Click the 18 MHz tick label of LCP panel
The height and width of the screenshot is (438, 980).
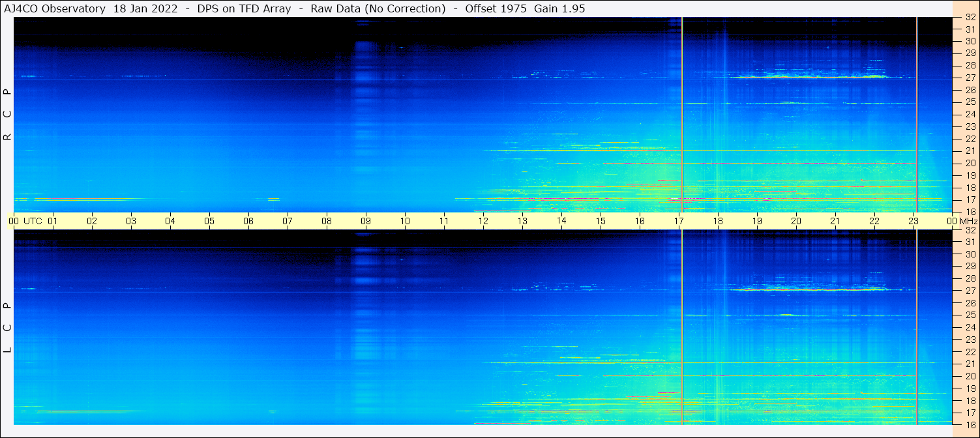click(x=970, y=401)
